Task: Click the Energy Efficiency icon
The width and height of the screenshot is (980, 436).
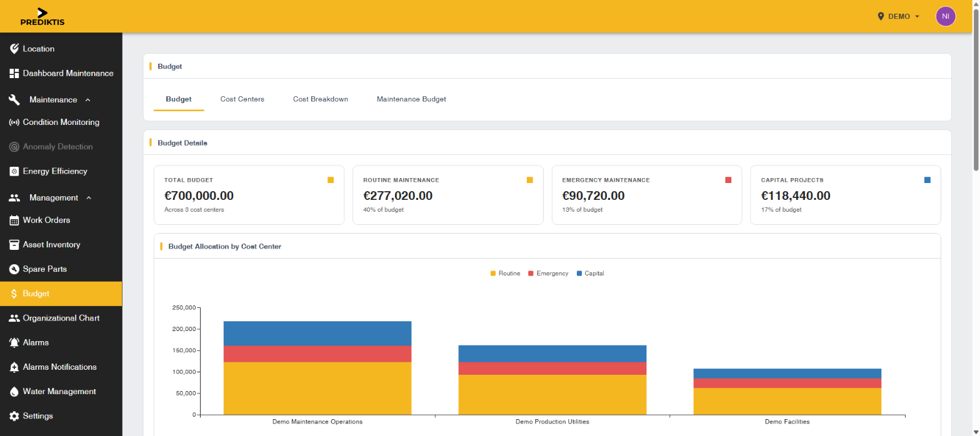Action: pos(14,171)
